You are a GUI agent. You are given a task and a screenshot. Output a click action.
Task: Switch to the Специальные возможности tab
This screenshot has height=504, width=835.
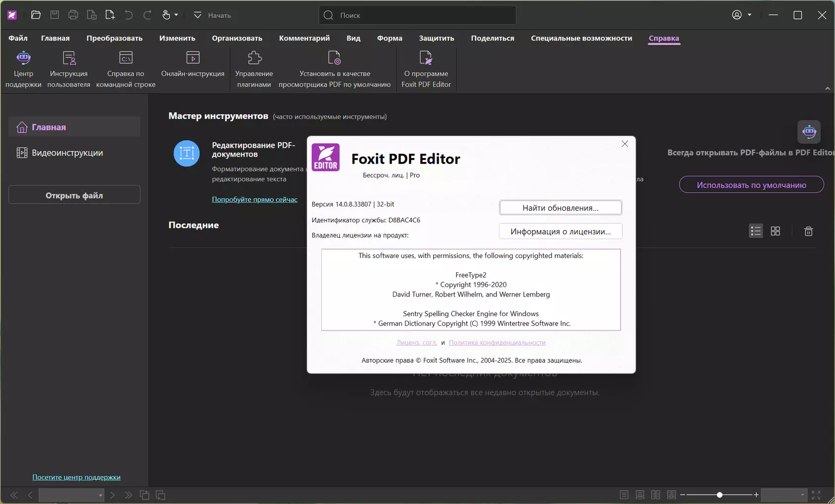coord(581,38)
